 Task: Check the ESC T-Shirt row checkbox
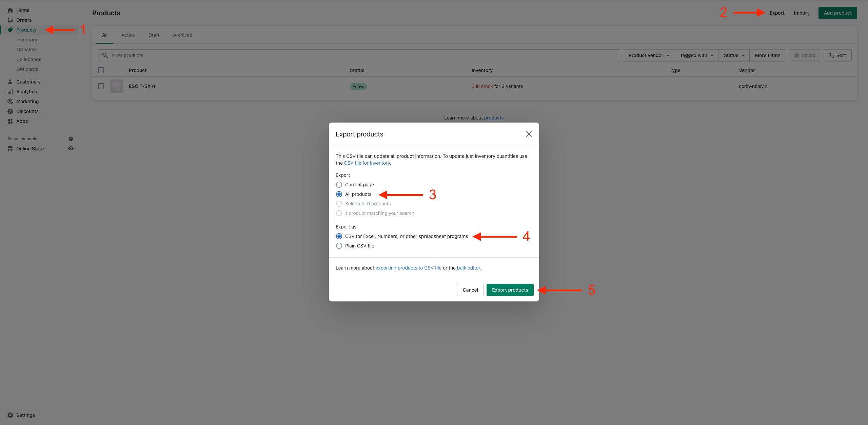pyautogui.click(x=101, y=86)
